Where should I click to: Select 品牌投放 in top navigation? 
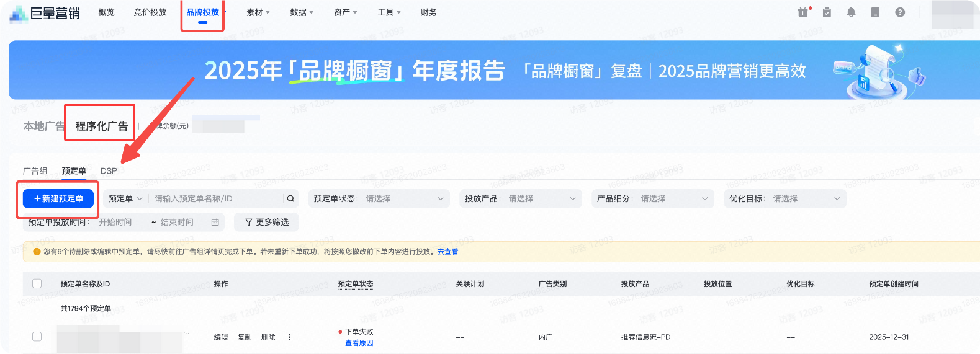click(203, 12)
